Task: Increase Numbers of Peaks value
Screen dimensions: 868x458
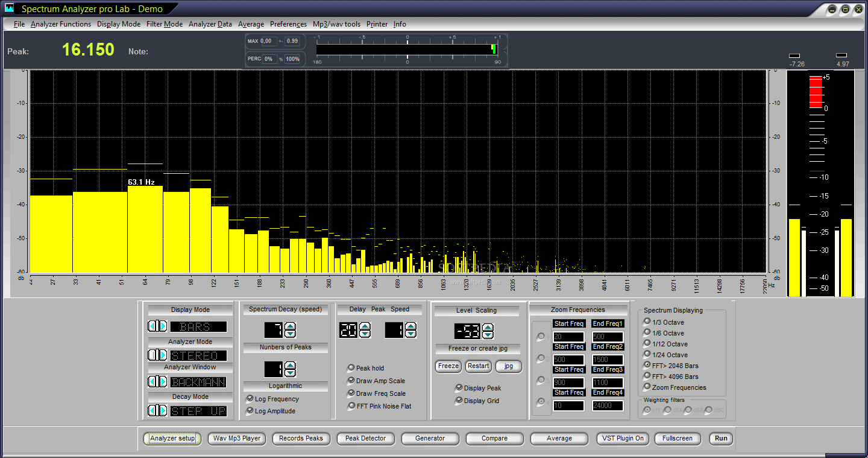Action: coord(290,366)
